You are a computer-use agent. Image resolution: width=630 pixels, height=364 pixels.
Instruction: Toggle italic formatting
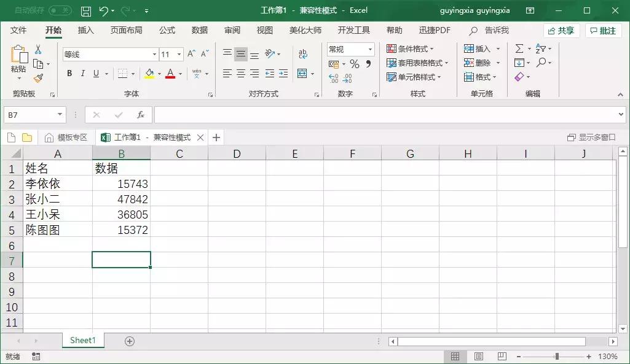pyautogui.click(x=82, y=73)
